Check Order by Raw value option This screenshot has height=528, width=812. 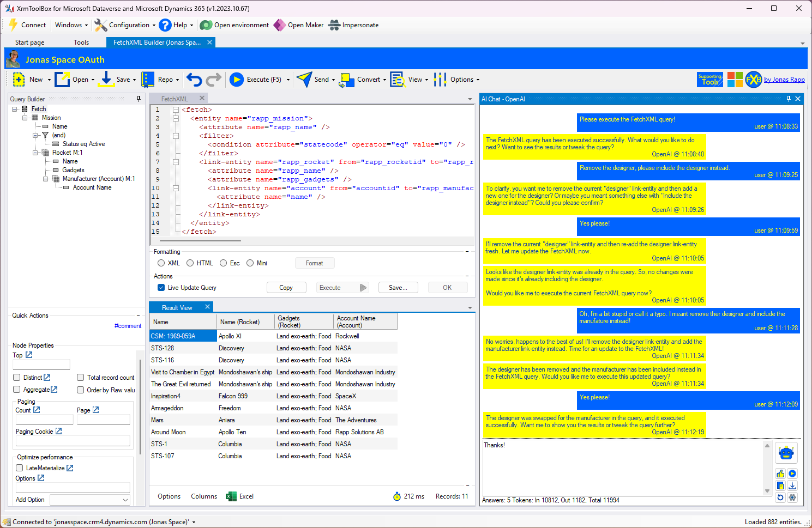coord(80,390)
